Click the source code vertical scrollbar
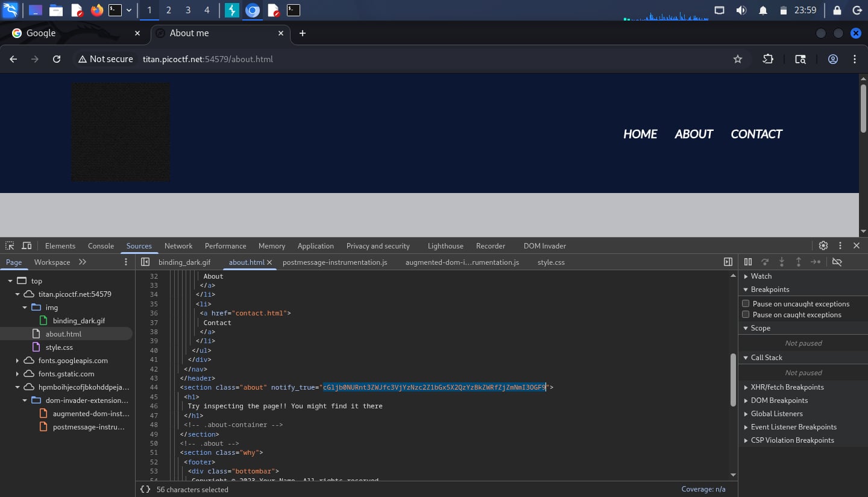The height and width of the screenshot is (497, 868). click(x=733, y=380)
